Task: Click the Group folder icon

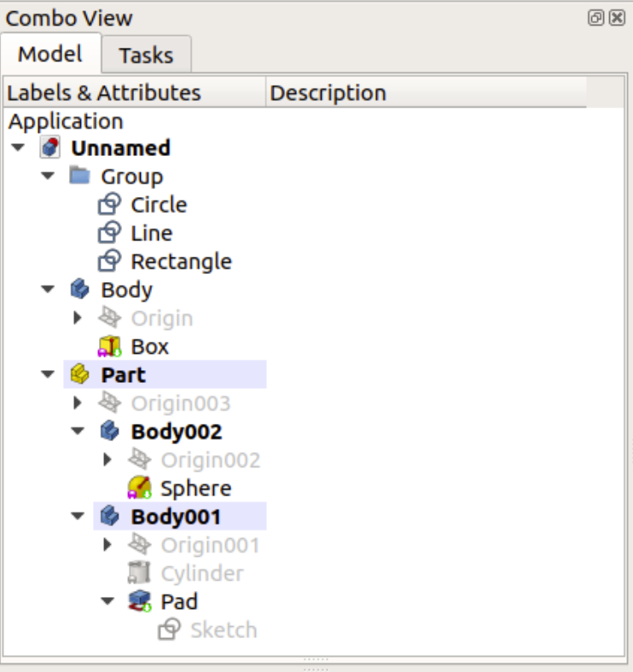Action: [80, 176]
